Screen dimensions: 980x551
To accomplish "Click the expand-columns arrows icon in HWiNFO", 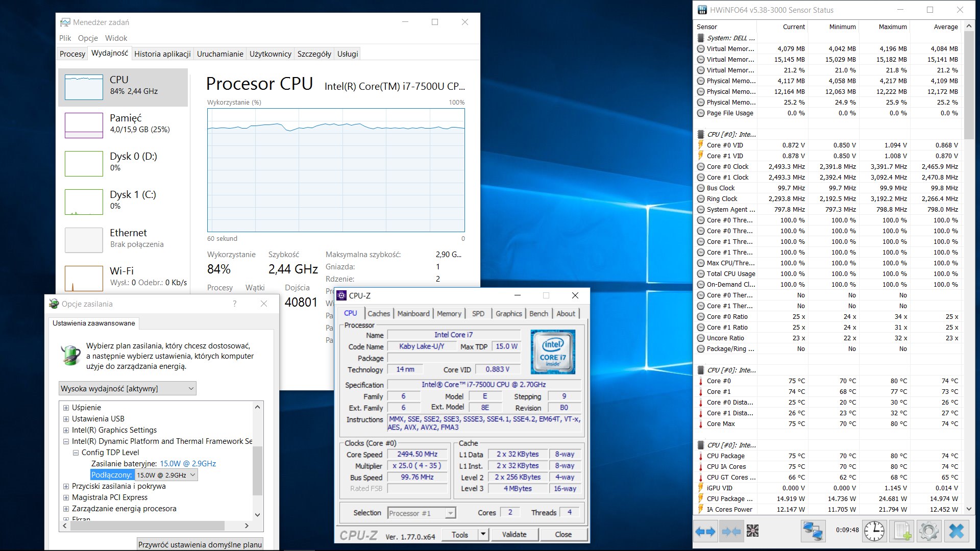I will point(705,532).
